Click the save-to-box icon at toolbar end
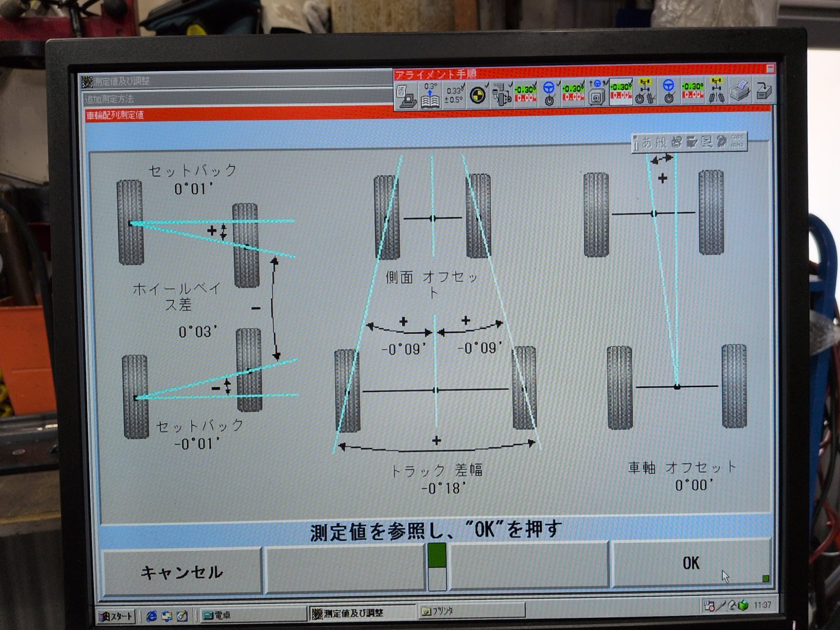 coord(764,91)
